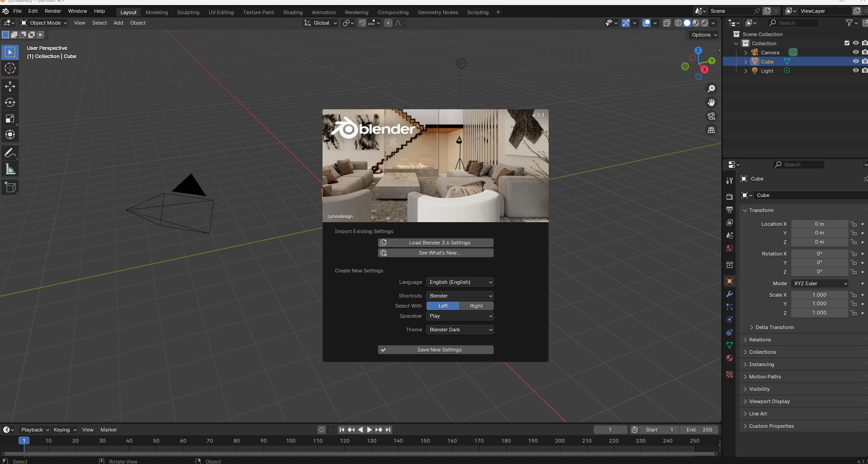868x464 pixels.
Task: Select the Transform tool
Action: [x=10, y=134]
